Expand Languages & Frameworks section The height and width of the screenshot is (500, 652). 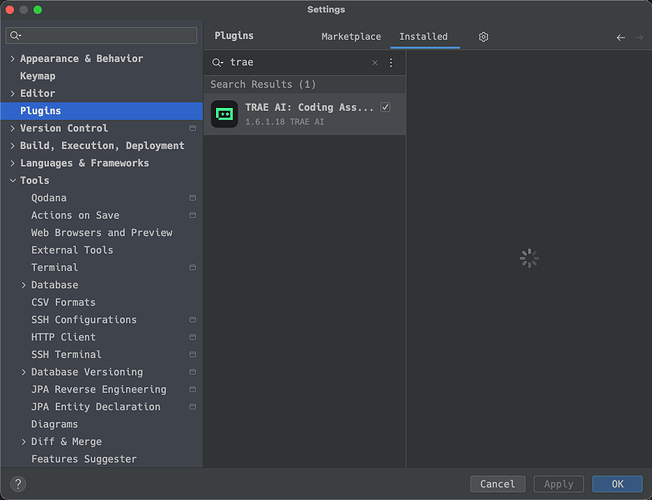tap(12, 163)
